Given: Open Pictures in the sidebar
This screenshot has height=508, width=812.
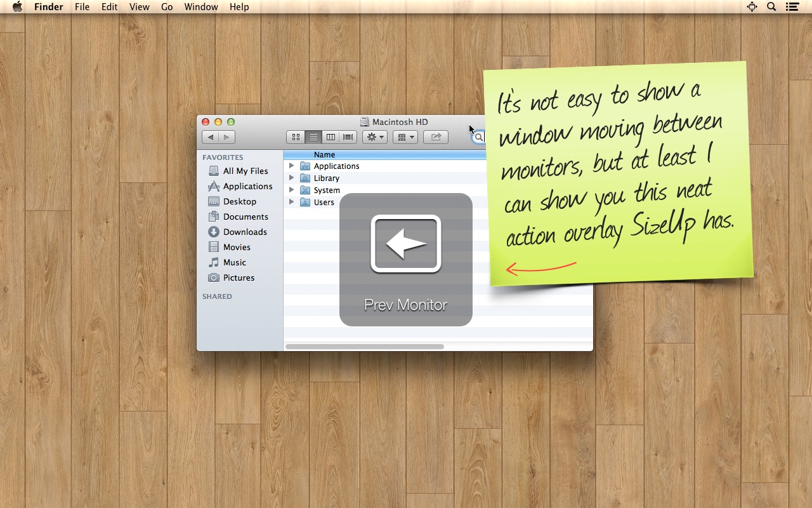Looking at the screenshot, I should (239, 277).
